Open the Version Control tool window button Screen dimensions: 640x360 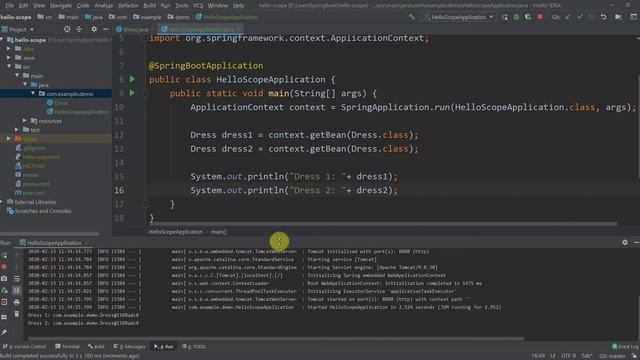(24, 347)
